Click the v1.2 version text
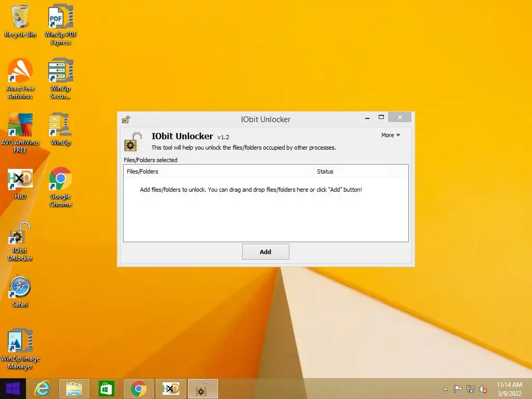 [223, 137]
